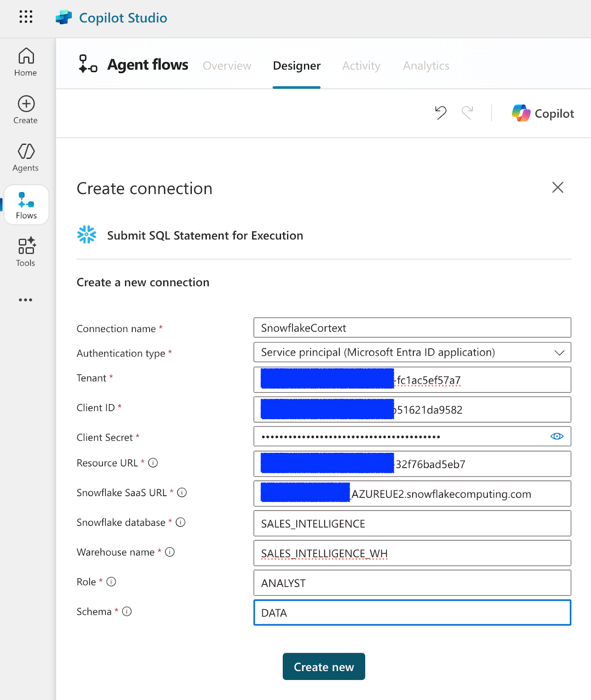Open the Copilot assistant panel
This screenshot has width=591, height=700.
543,113
